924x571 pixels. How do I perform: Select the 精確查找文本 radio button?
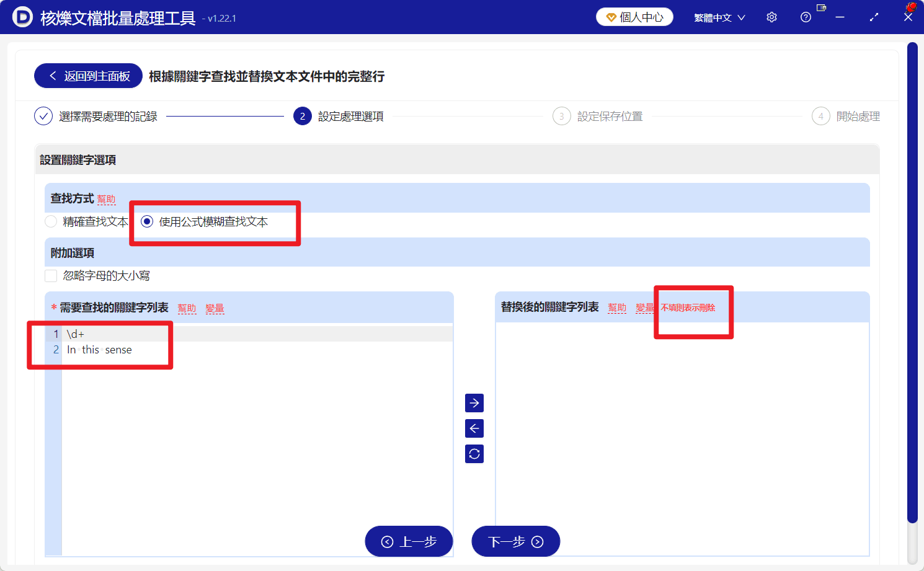pyautogui.click(x=50, y=221)
